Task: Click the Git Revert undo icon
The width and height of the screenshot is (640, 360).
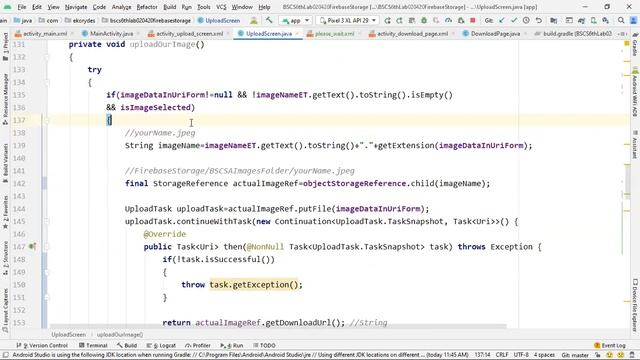Action: click(539, 20)
